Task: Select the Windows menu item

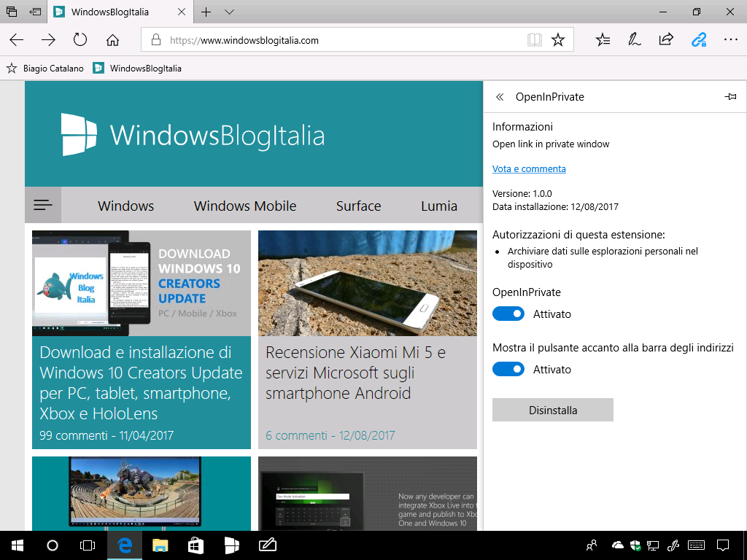Action: (x=125, y=206)
